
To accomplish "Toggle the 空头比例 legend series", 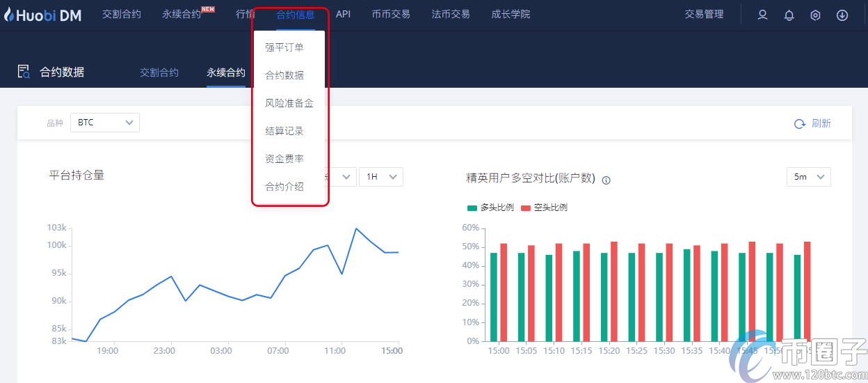I will 545,208.
